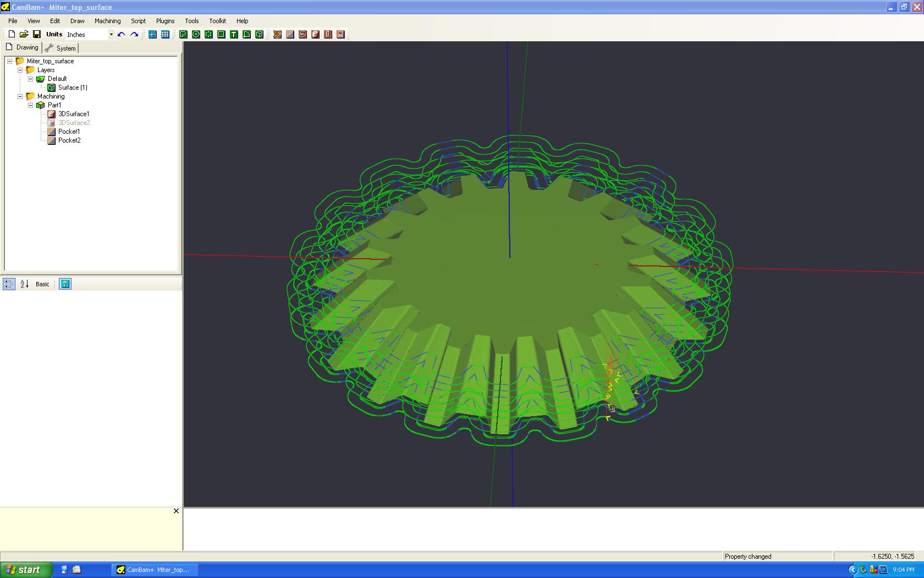Click the Windows start button
924x578 pixels.
[26, 570]
